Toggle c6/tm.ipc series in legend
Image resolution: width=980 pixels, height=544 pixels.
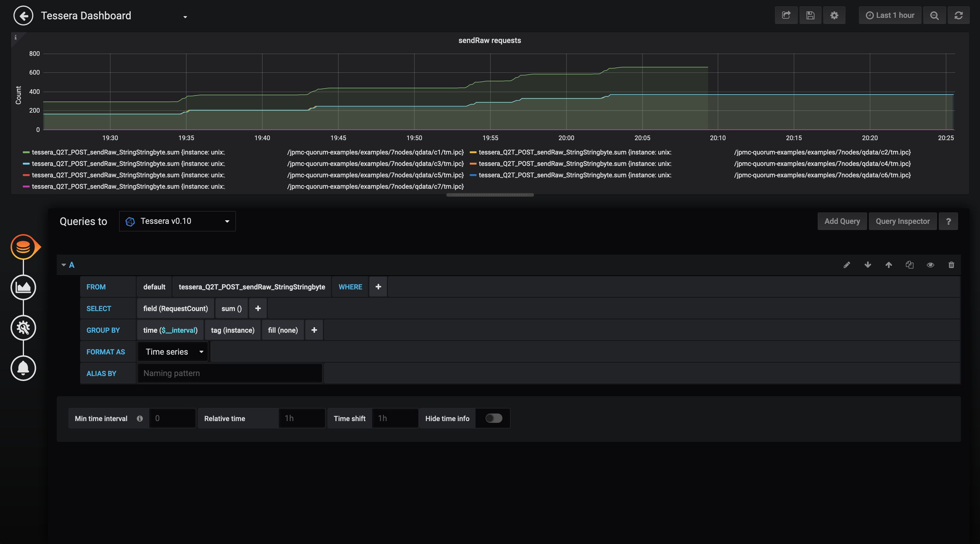pyautogui.click(x=695, y=175)
